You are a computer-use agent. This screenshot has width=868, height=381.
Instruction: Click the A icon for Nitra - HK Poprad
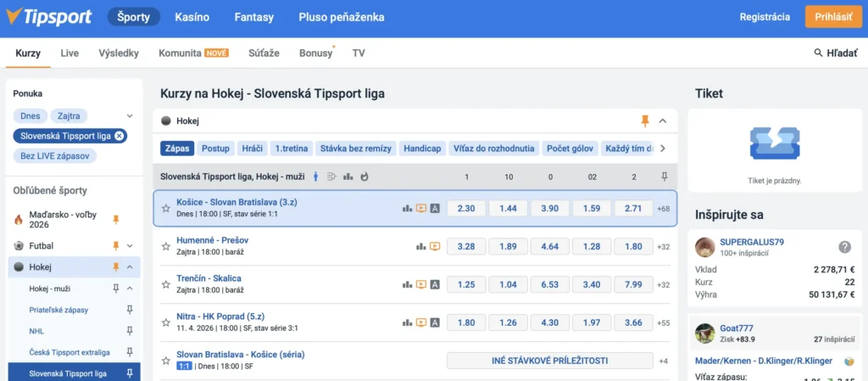pos(435,322)
